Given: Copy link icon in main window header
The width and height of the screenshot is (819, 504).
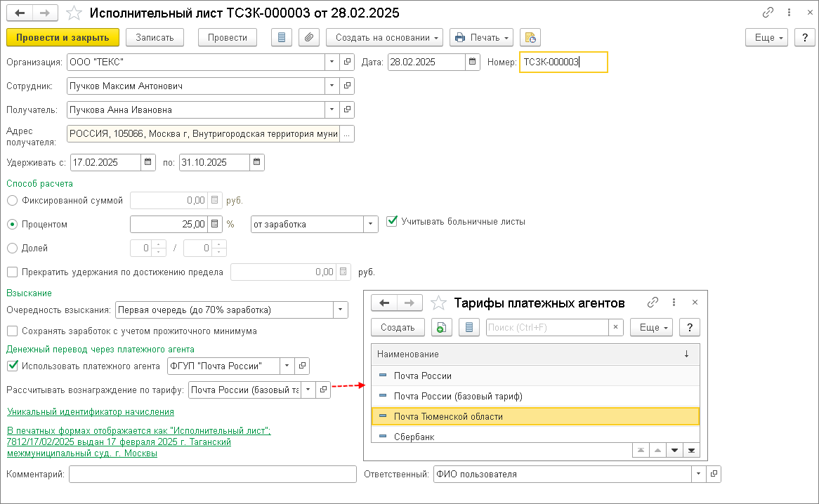Looking at the screenshot, I should click(x=768, y=13).
